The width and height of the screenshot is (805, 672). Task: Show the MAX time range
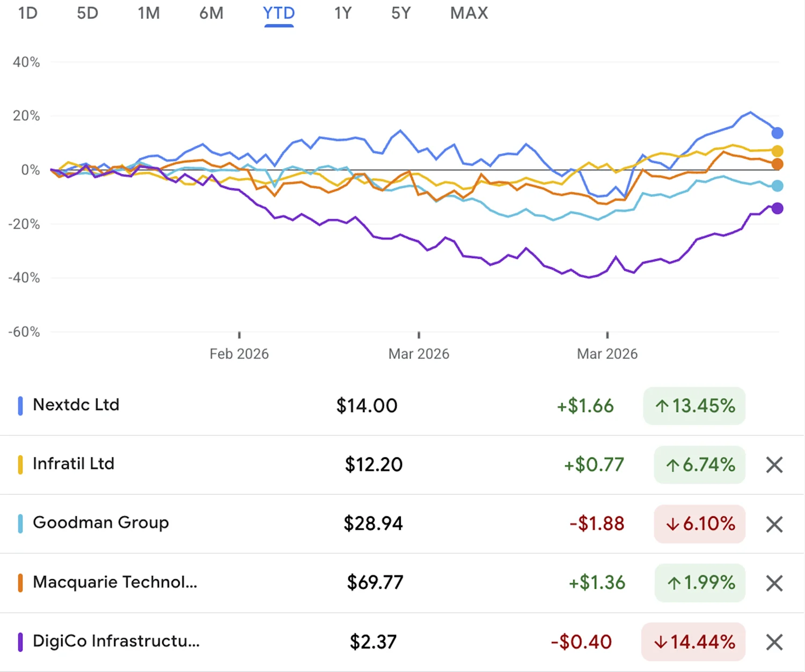(x=469, y=13)
